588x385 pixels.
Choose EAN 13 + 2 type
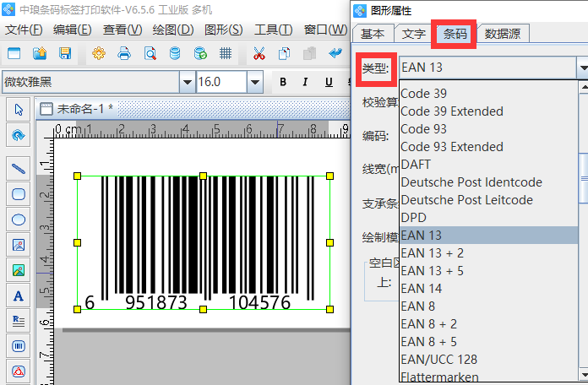[x=488, y=253]
